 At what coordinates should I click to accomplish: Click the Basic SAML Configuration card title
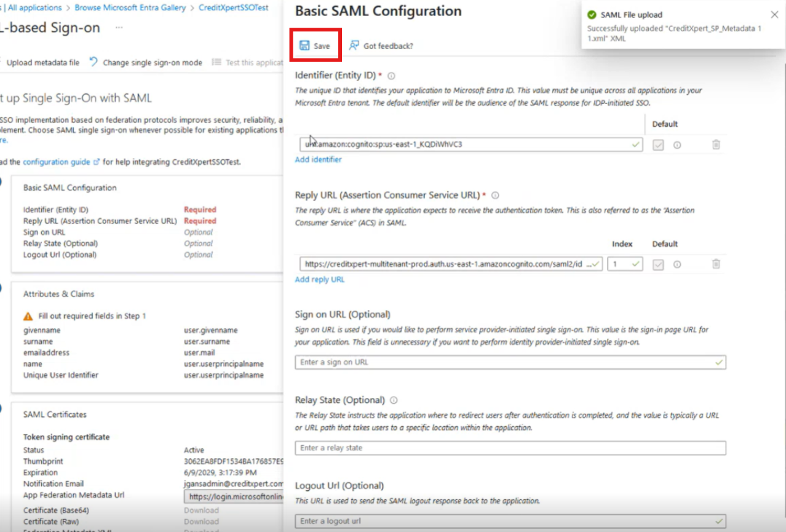click(x=69, y=188)
